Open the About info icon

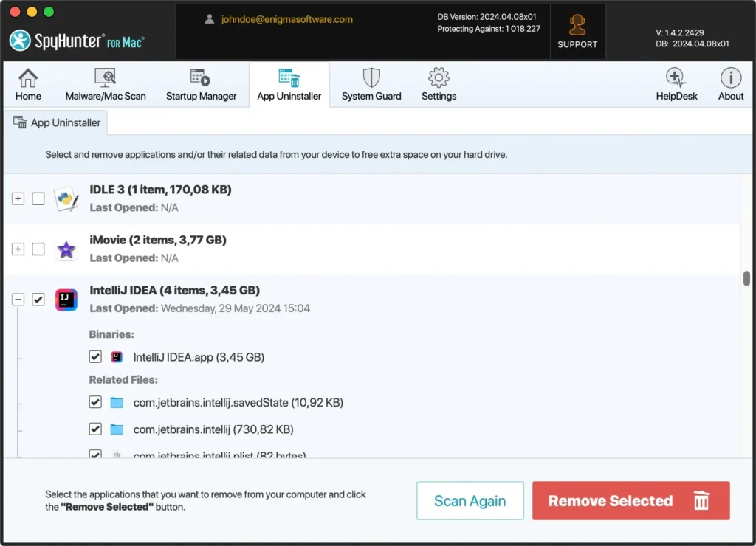pyautogui.click(x=731, y=77)
